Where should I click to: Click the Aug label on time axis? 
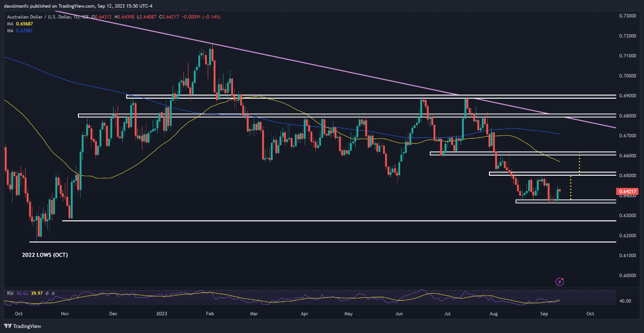click(x=496, y=314)
